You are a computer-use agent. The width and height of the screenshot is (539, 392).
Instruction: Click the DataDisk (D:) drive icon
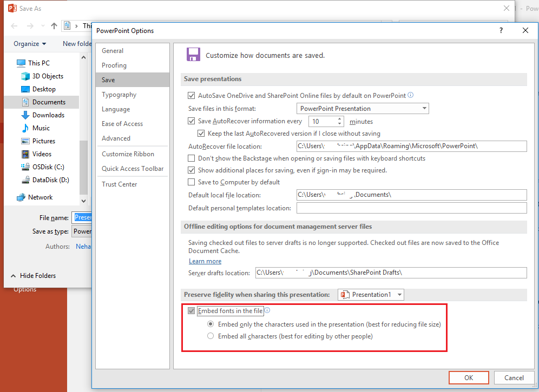tap(25, 180)
